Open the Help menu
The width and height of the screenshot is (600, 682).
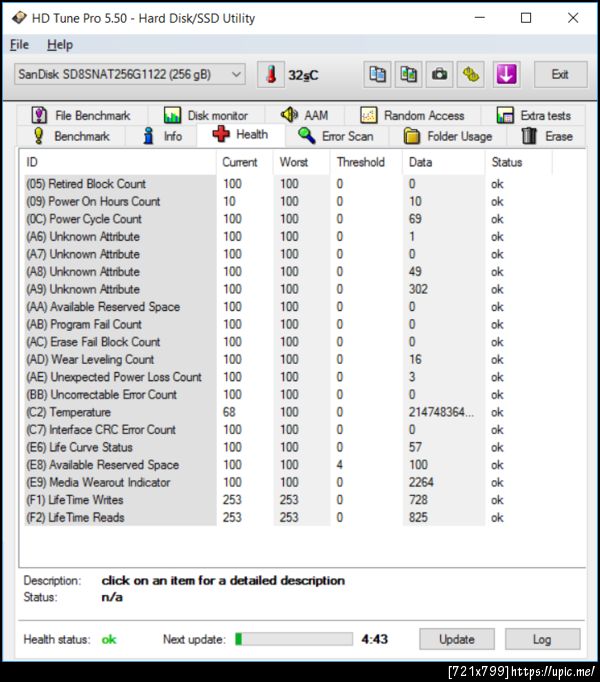point(60,45)
